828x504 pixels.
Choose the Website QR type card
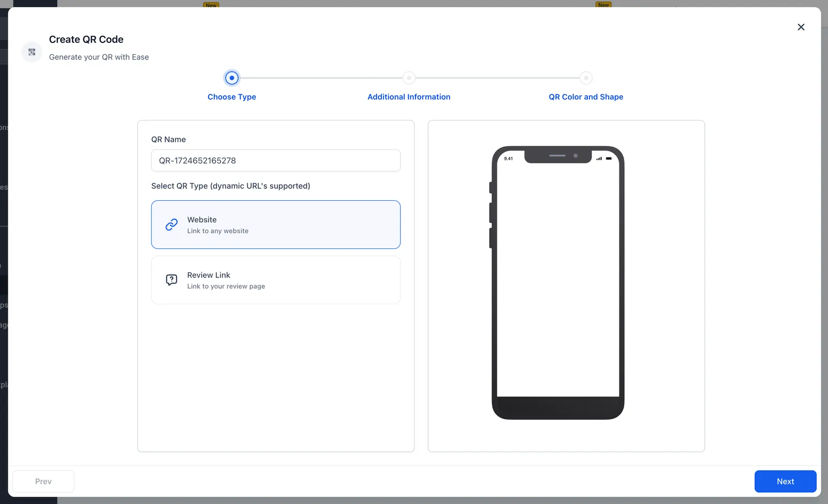point(276,225)
